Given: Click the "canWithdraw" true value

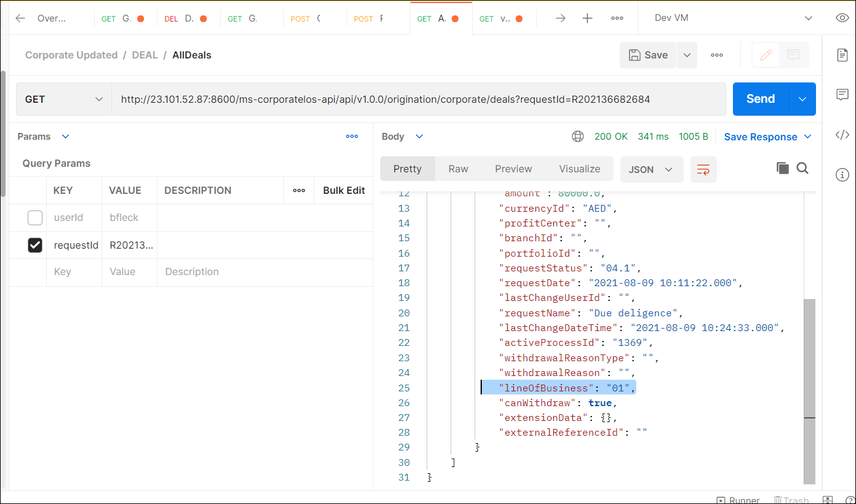Looking at the screenshot, I should 600,402.
